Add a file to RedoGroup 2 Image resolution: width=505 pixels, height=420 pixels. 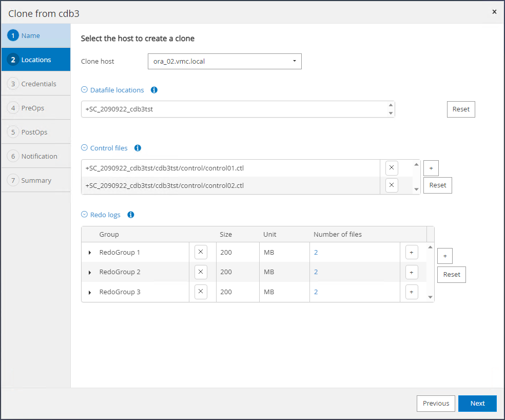point(412,272)
